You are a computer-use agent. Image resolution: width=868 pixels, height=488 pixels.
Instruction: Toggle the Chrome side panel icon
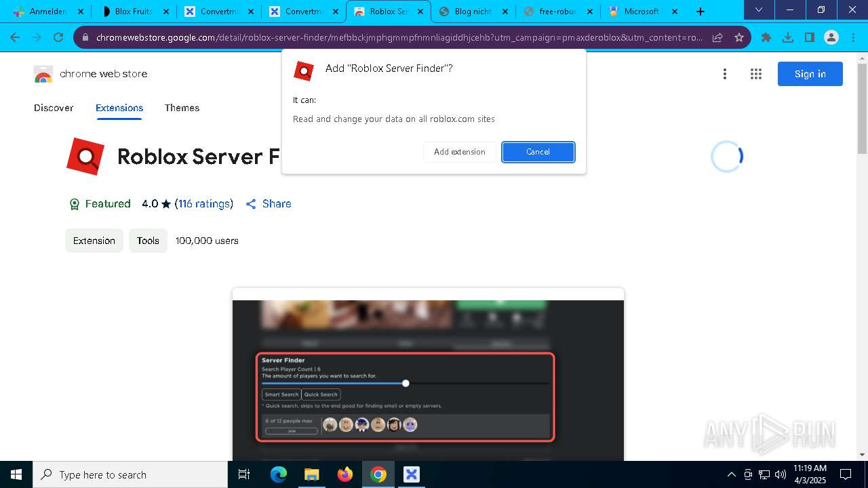[810, 37]
